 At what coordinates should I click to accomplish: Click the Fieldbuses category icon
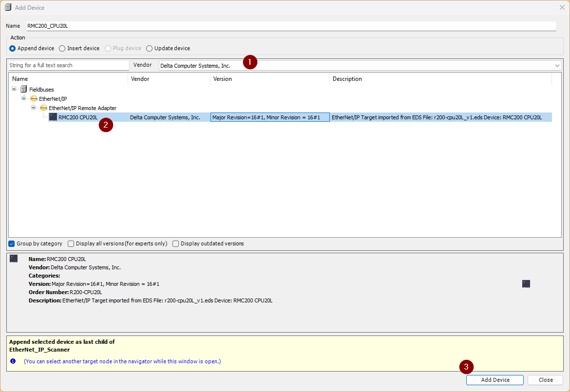(x=24, y=90)
